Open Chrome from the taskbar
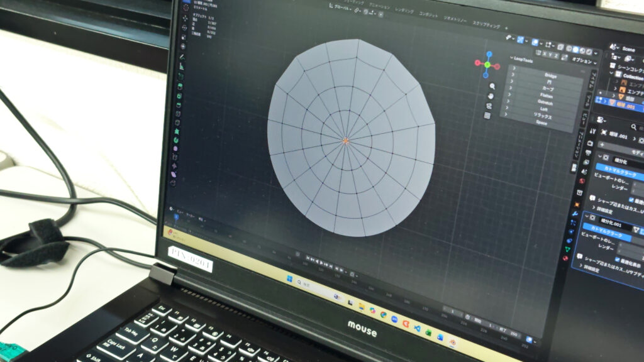This screenshot has width=644, height=362. pyautogui.click(x=383, y=315)
